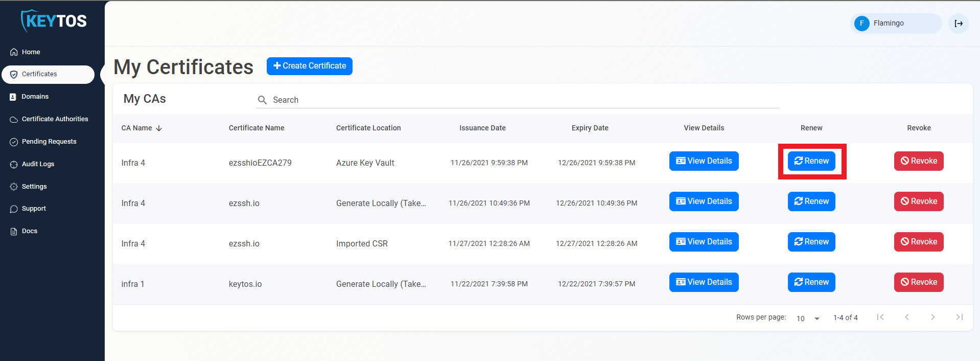Click the Flamingo user avatar icon
The width and height of the screenshot is (980, 361).
(862, 24)
